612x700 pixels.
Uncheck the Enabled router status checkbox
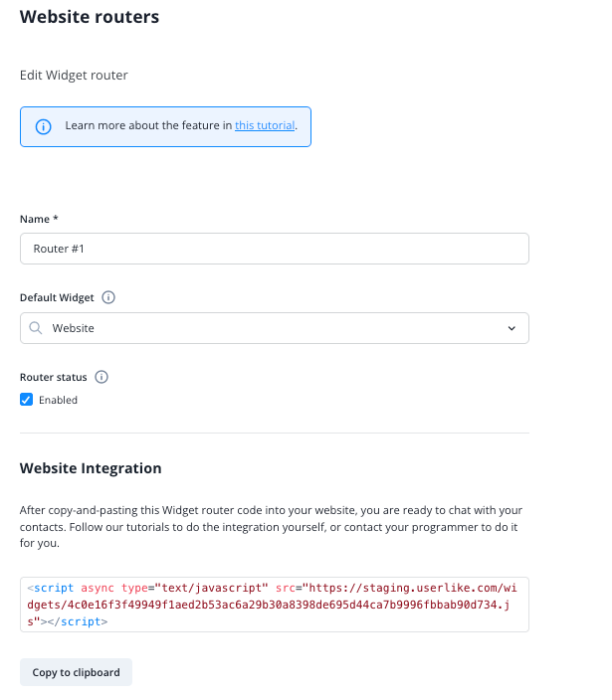click(x=26, y=400)
